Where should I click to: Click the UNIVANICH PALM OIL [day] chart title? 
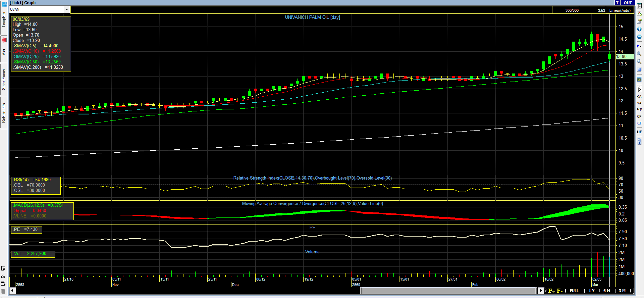[312, 17]
